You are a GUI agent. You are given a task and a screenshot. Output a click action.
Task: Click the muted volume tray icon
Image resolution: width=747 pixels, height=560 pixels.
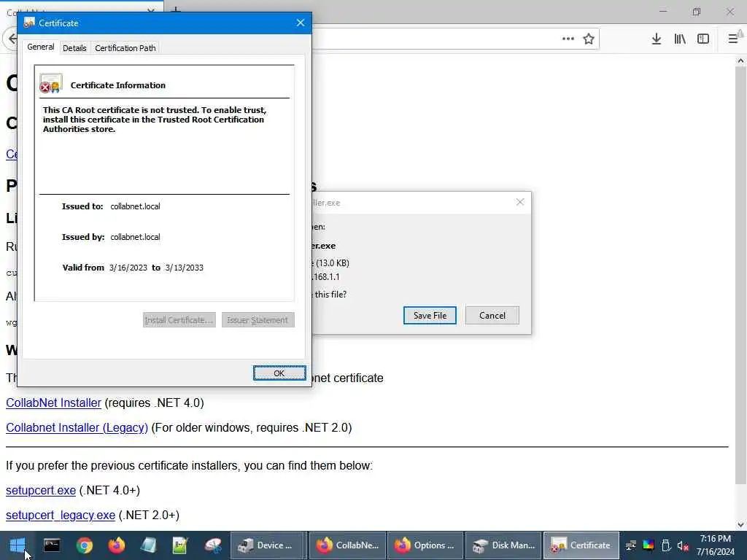[x=683, y=545]
